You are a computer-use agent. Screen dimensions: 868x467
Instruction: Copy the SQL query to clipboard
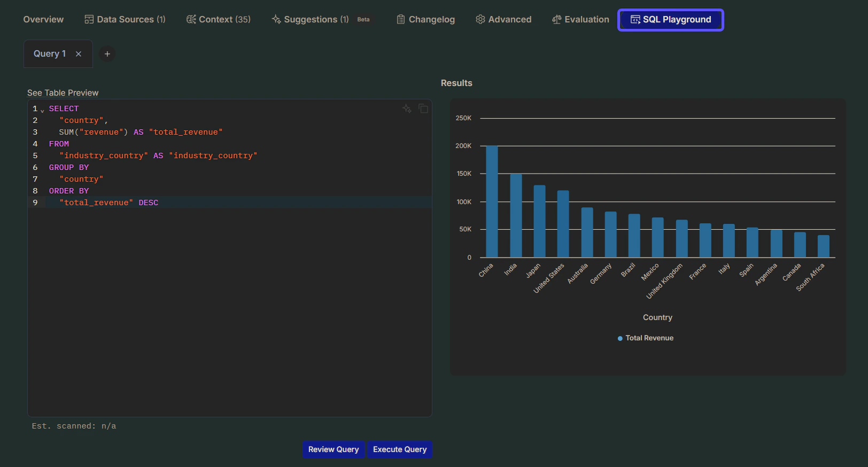423,108
